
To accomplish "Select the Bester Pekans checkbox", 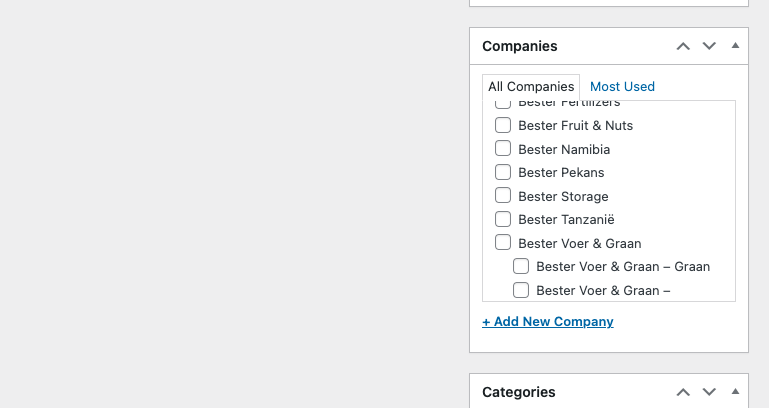I will click(503, 173).
